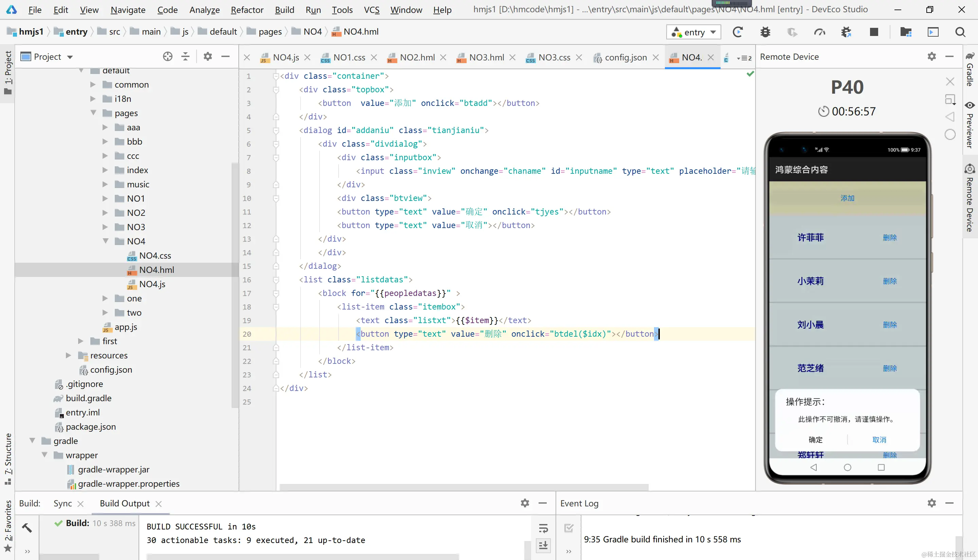The width and height of the screenshot is (978, 560).
Task: Click the locate target icon in Project panel
Action: click(x=167, y=57)
